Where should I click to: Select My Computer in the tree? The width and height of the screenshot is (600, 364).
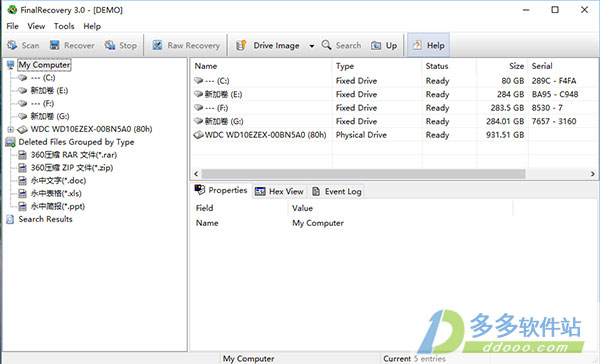[x=44, y=65]
